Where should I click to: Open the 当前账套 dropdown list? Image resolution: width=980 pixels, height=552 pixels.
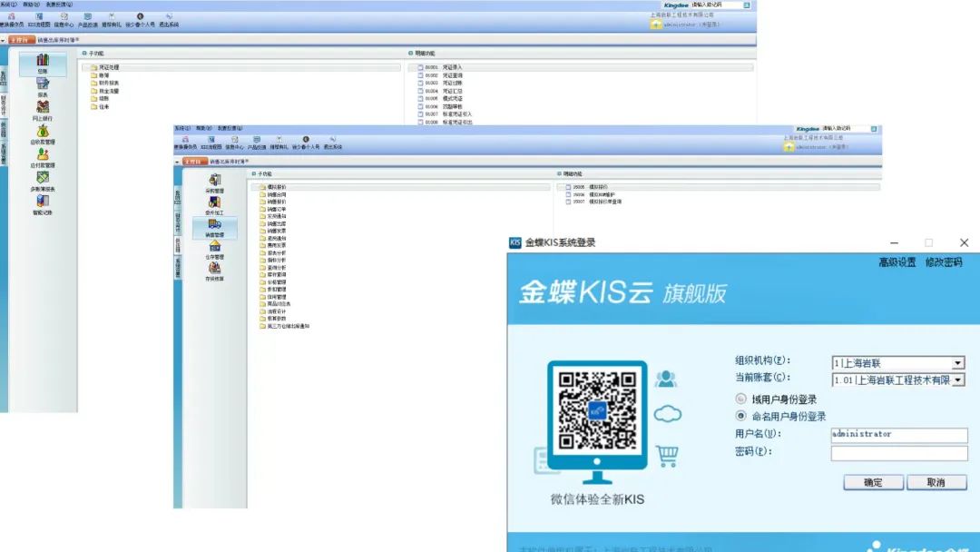tap(957, 380)
